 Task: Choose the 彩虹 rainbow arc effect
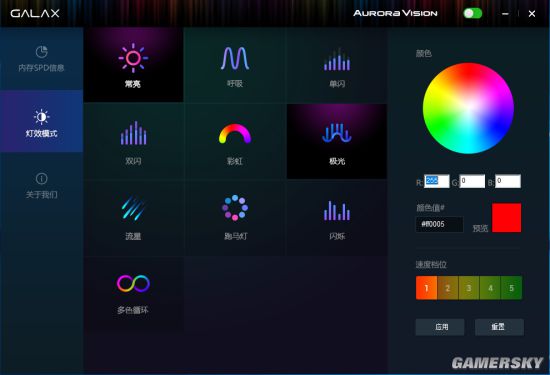pyautogui.click(x=235, y=141)
